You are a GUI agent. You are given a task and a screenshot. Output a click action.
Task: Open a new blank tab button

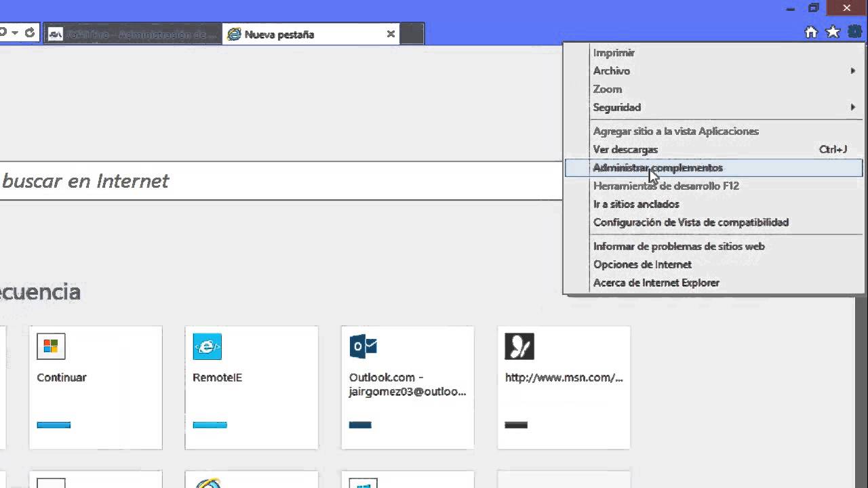pyautogui.click(x=412, y=34)
